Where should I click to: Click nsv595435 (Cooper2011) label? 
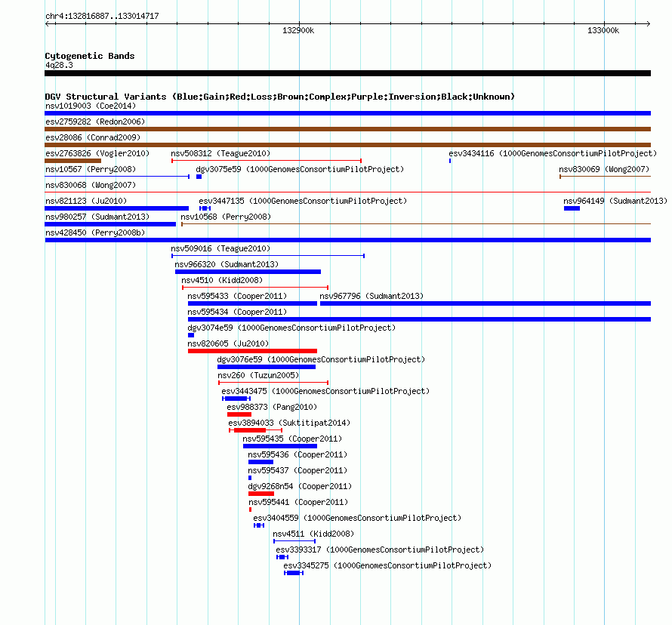pos(292,439)
